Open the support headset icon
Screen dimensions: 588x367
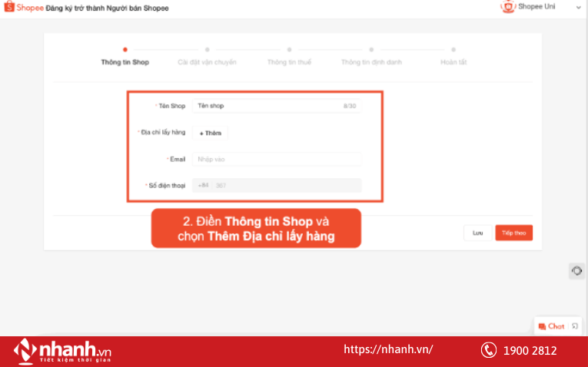click(x=576, y=271)
